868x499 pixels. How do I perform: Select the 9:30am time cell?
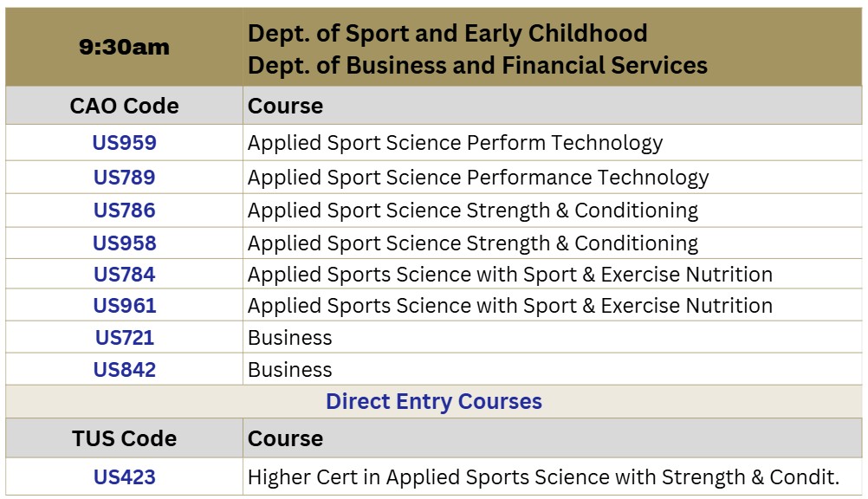tap(125, 48)
